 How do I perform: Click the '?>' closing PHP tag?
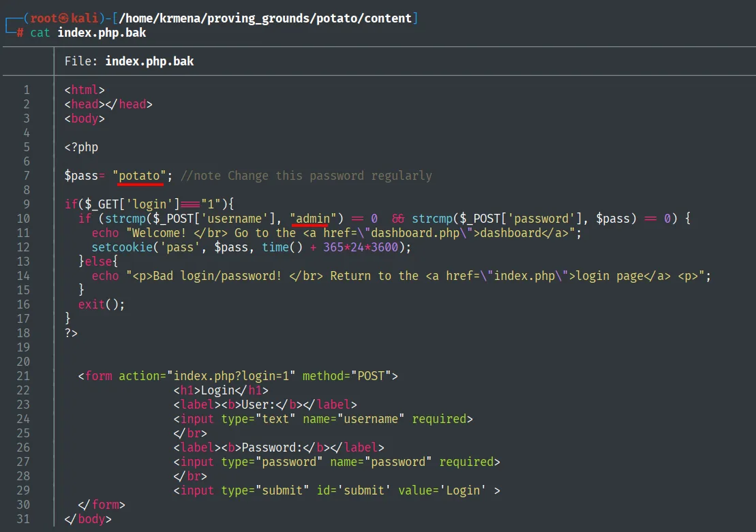click(71, 333)
